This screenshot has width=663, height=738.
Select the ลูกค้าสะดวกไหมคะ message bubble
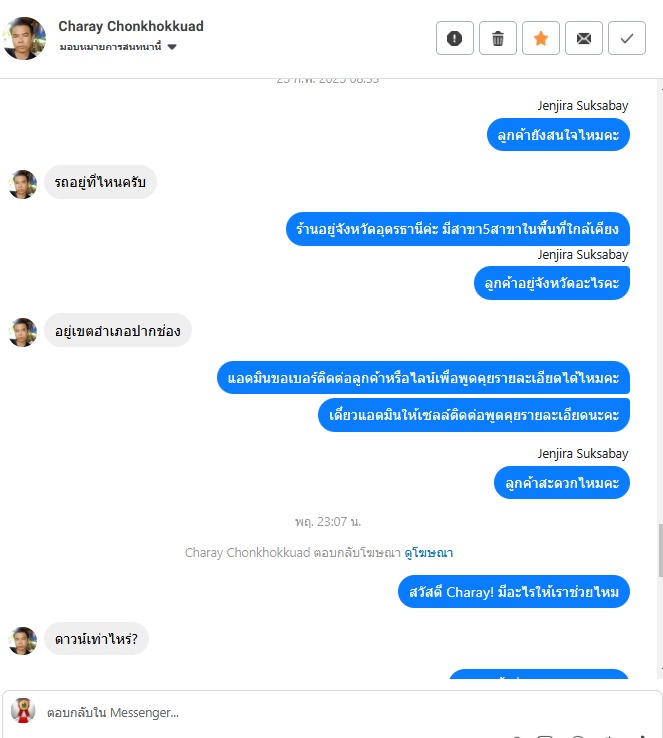[x=562, y=482]
